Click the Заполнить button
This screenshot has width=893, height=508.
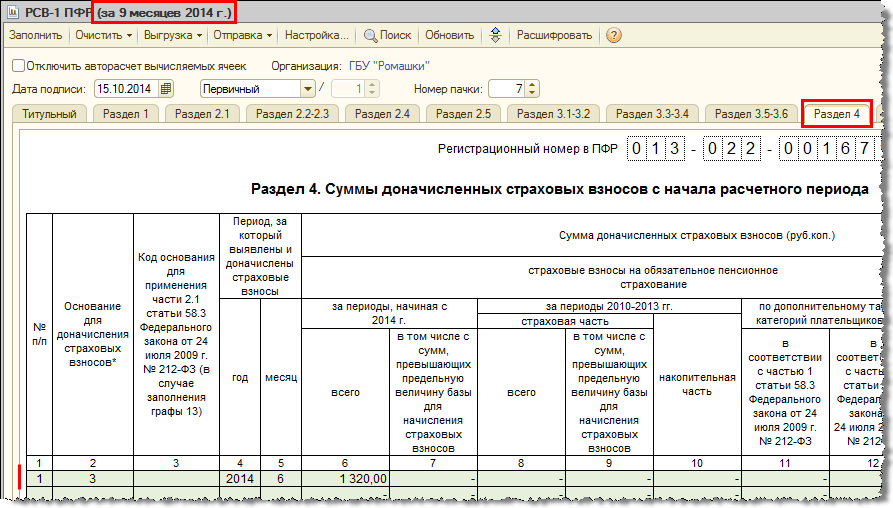(35, 35)
